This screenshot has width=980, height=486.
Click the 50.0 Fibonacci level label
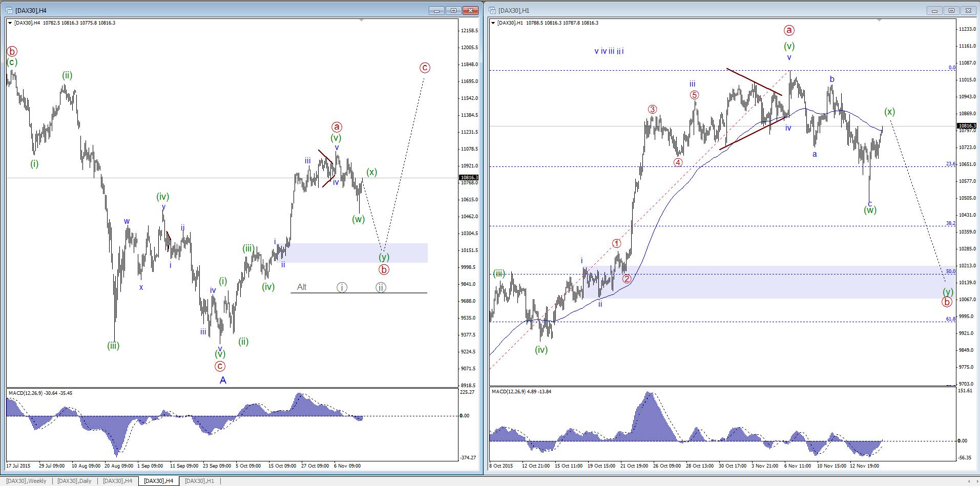tap(950, 271)
